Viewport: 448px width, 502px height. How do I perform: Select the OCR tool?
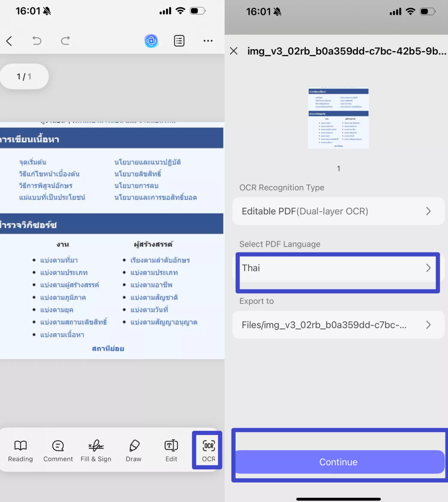[x=208, y=451]
